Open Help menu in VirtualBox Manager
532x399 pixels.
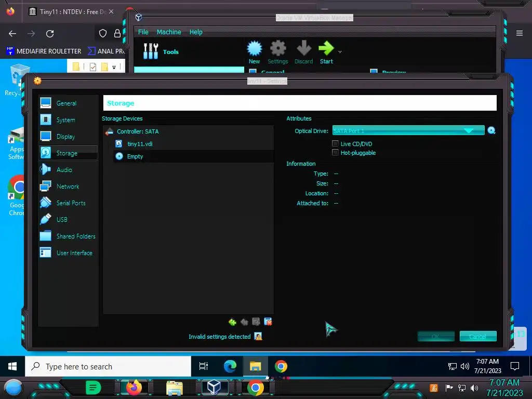[x=196, y=32]
